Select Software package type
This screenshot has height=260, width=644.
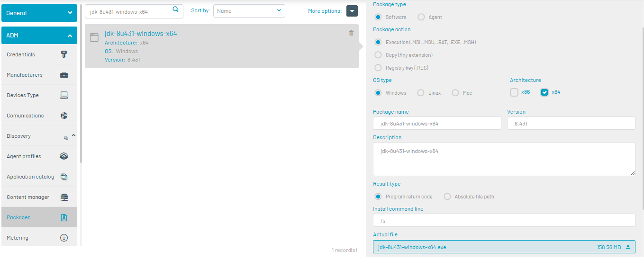378,17
